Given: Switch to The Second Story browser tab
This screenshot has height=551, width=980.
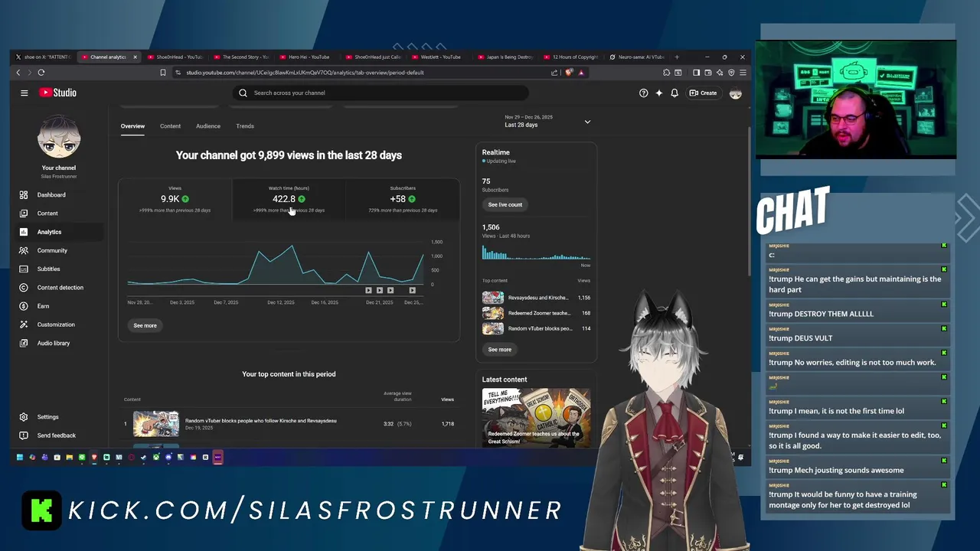Looking at the screenshot, I should point(241,57).
